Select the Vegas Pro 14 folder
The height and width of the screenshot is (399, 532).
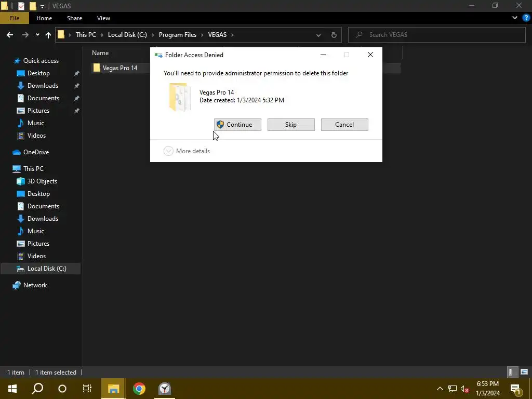[120, 68]
